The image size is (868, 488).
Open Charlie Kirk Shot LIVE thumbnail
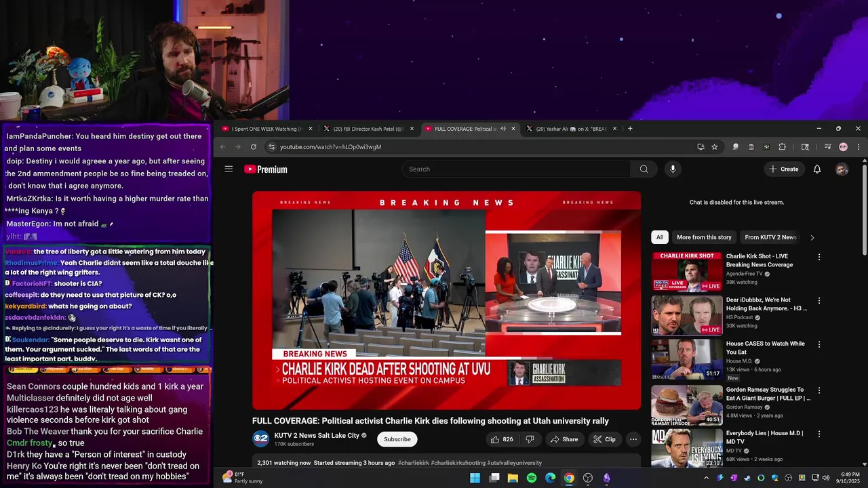pyautogui.click(x=687, y=272)
